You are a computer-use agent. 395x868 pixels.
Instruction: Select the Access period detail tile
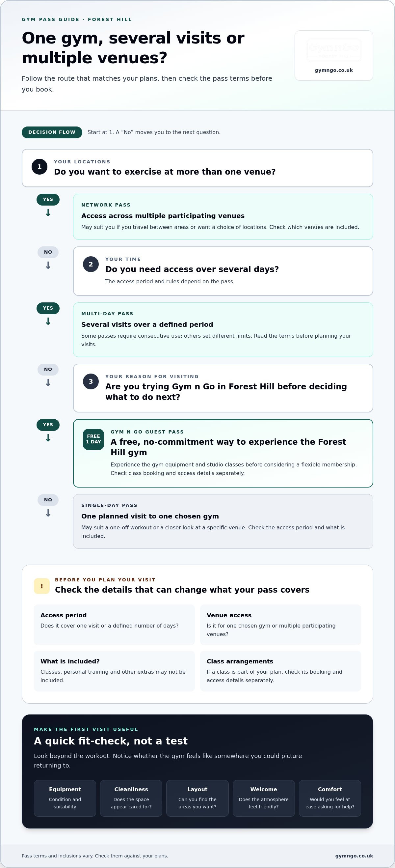(x=114, y=625)
